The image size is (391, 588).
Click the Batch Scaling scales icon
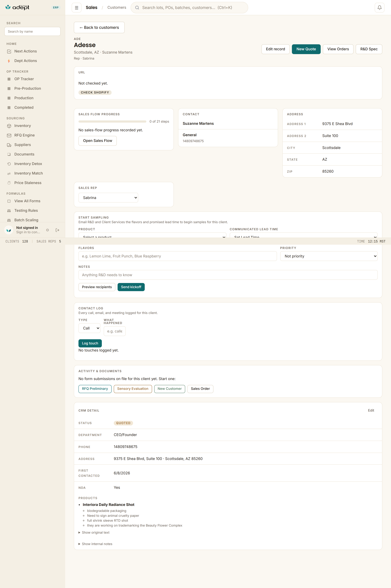point(9,220)
